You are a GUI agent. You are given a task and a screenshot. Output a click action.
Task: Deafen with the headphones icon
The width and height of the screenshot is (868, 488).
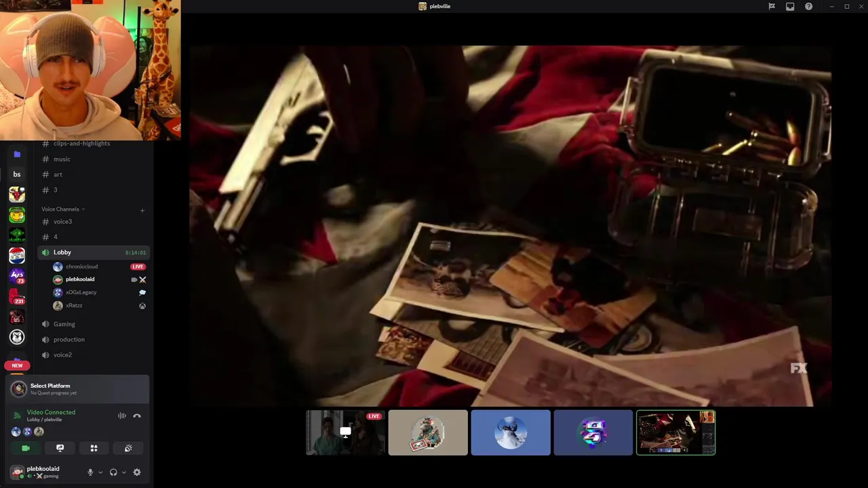pos(113,472)
